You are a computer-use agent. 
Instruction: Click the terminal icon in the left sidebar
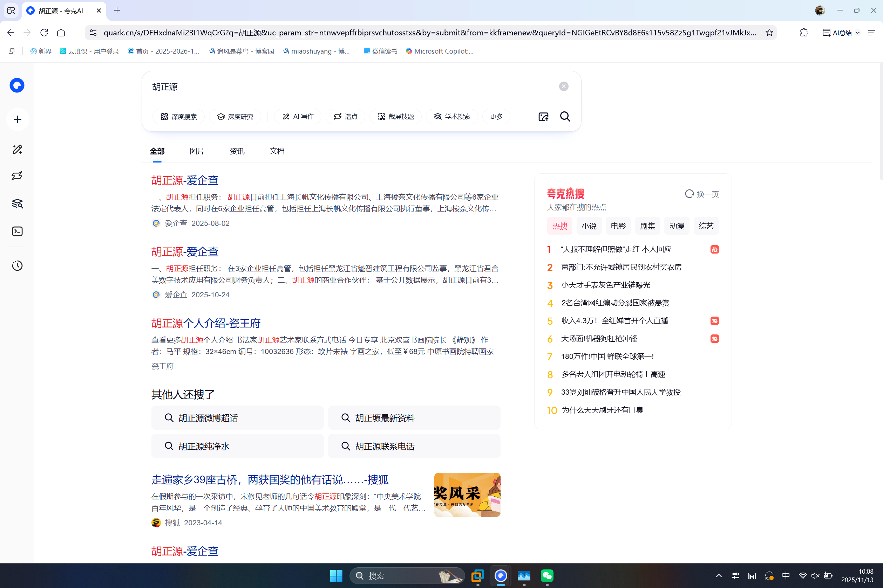17,231
